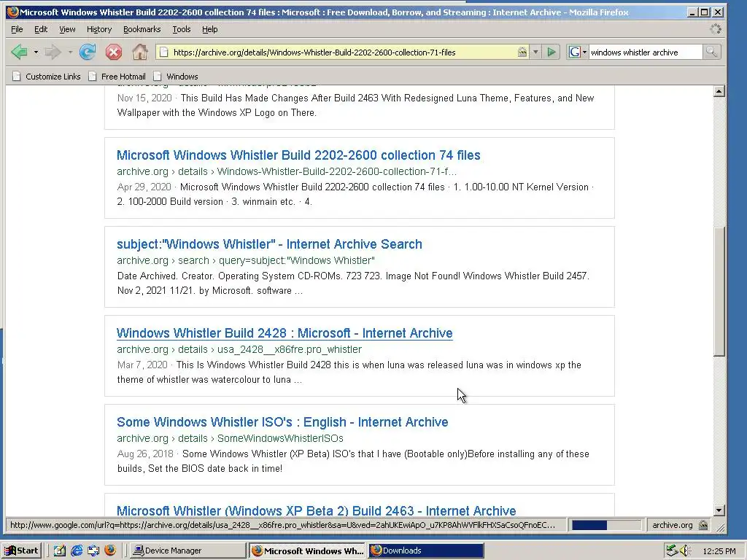747x560 pixels.
Task: Reload the current page
Action: 88,52
